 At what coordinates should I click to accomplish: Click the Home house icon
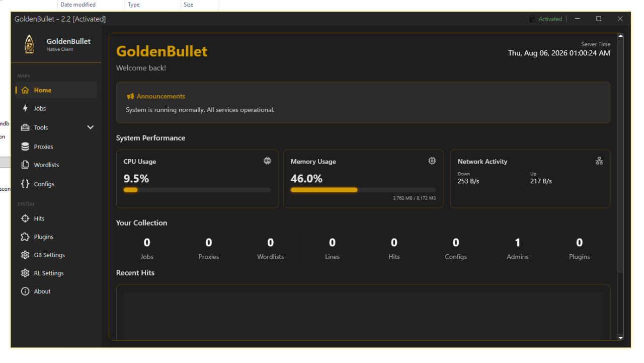(25, 90)
